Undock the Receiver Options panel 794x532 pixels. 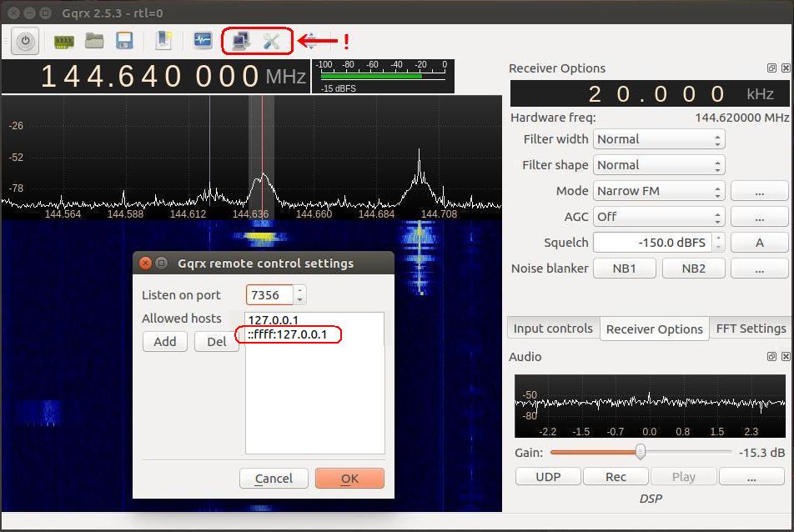tap(771, 68)
